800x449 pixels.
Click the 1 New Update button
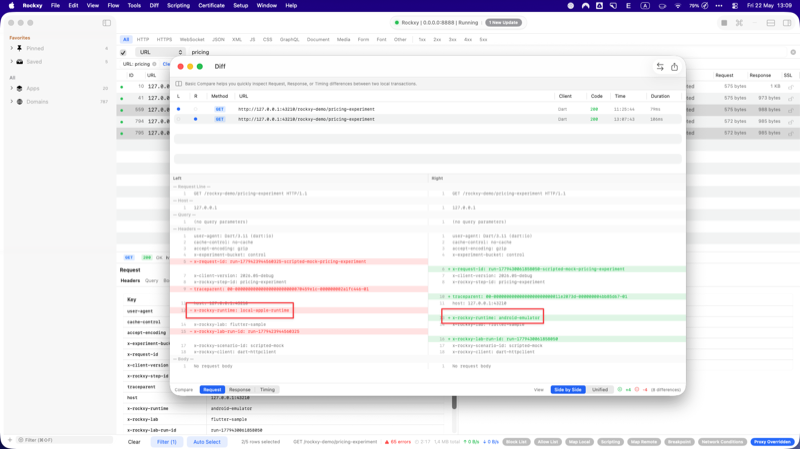tap(503, 22)
